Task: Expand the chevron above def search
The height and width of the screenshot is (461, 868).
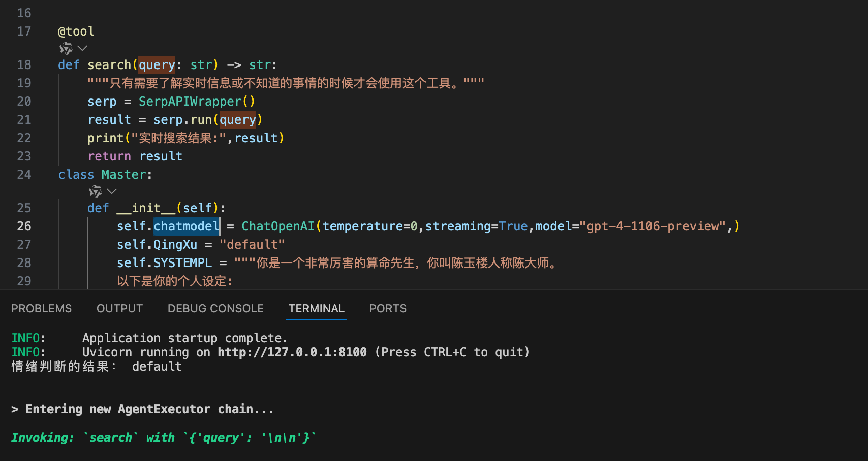Action: (x=82, y=48)
